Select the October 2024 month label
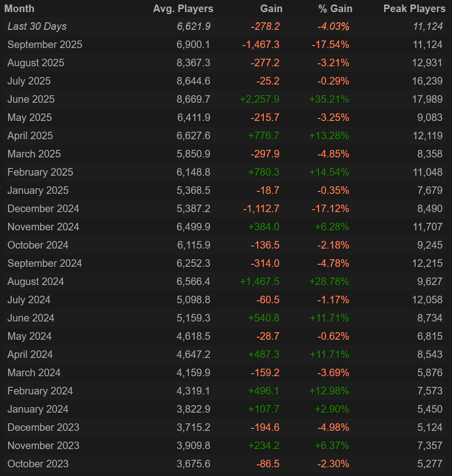This screenshot has height=476, width=452. coord(38,245)
